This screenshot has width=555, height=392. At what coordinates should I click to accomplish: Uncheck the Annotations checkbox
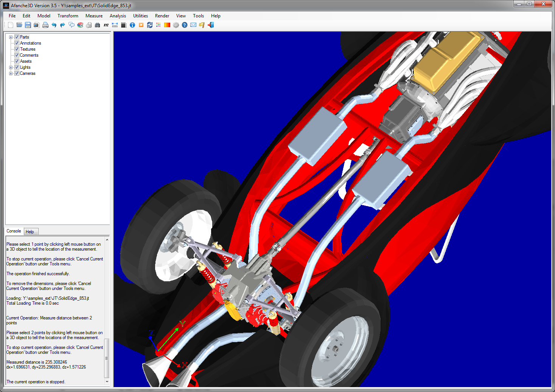click(x=17, y=43)
